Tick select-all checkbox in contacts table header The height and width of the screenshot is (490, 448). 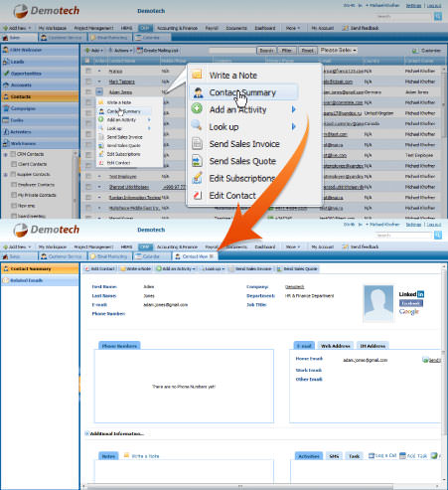87,61
